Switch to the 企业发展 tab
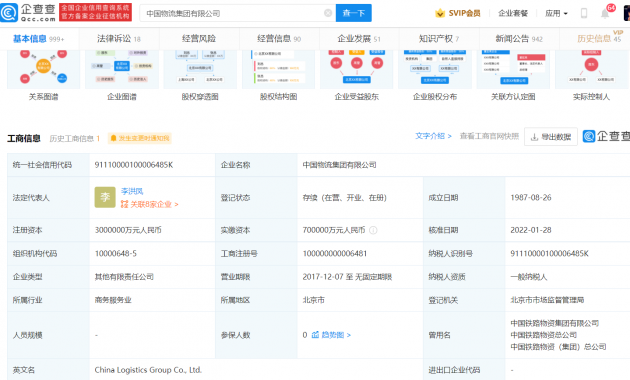Screen dimensions: 630x380 click(359, 39)
